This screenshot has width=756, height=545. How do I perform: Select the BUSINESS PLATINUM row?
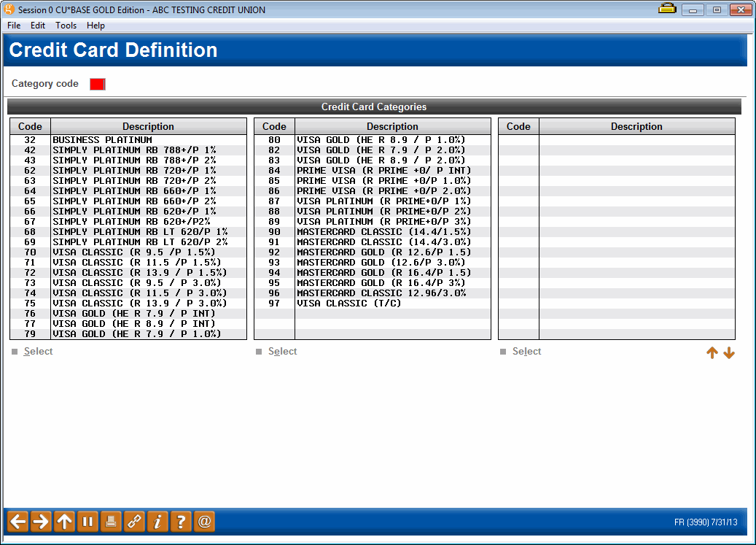102,139
